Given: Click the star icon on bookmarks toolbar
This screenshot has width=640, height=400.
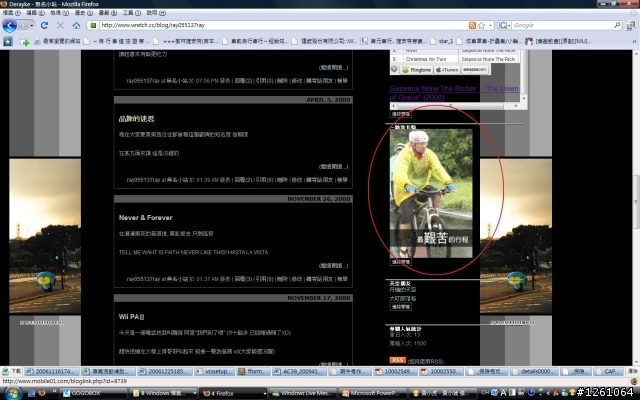Looking at the screenshot, I should point(8,41).
